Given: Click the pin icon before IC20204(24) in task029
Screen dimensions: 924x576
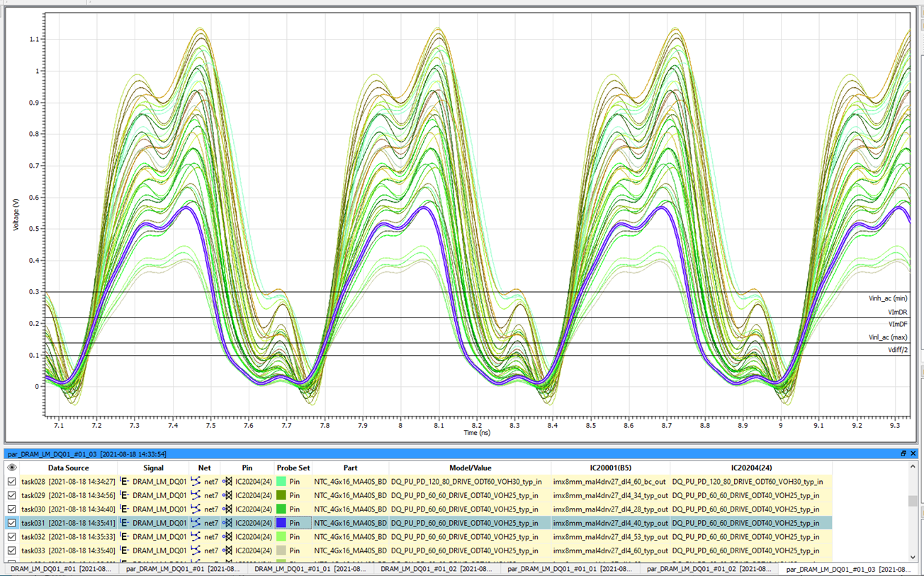Looking at the screenshot, I should tap(228, 495).
